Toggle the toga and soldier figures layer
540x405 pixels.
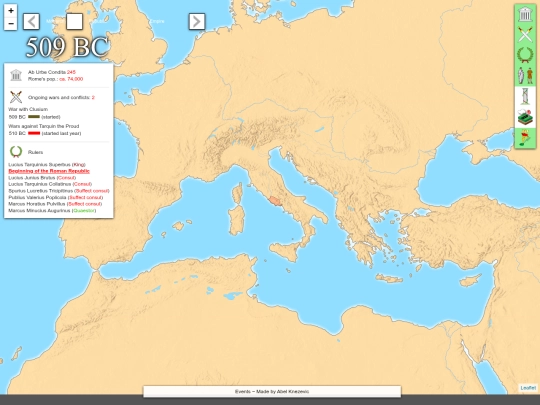(525, 76)
